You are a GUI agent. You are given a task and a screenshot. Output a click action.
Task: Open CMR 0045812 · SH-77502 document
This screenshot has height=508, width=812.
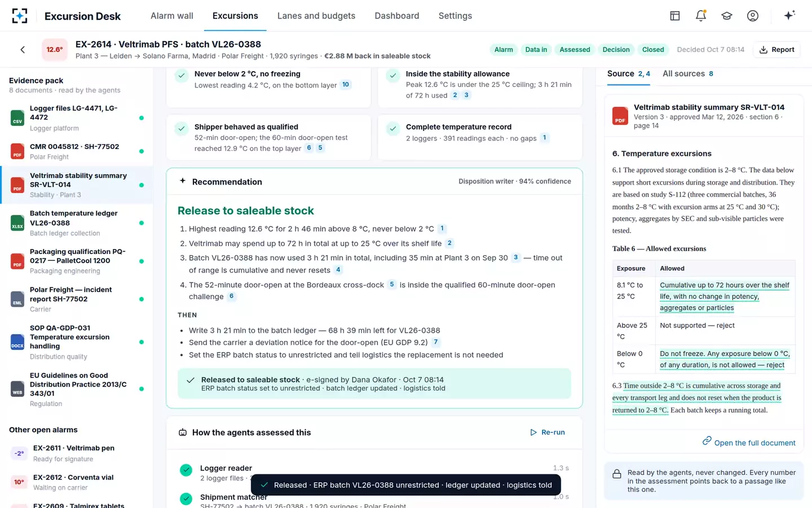click(77, 151)
